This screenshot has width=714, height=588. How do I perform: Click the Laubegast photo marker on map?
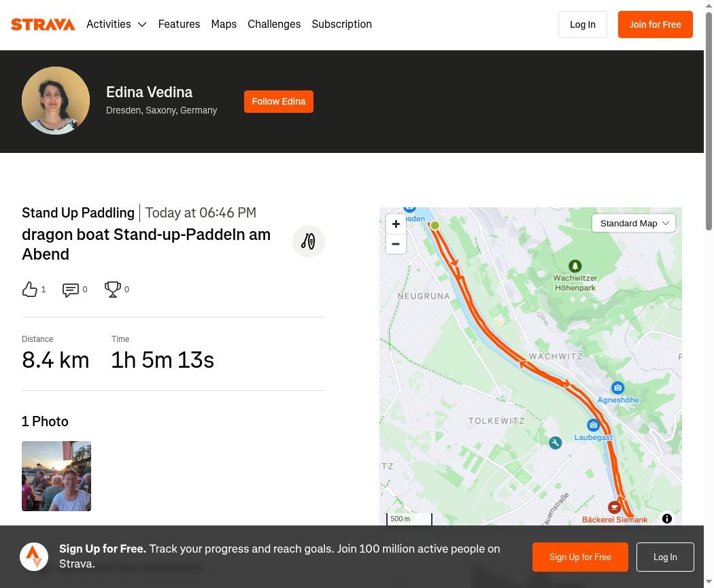pos(593,425)
